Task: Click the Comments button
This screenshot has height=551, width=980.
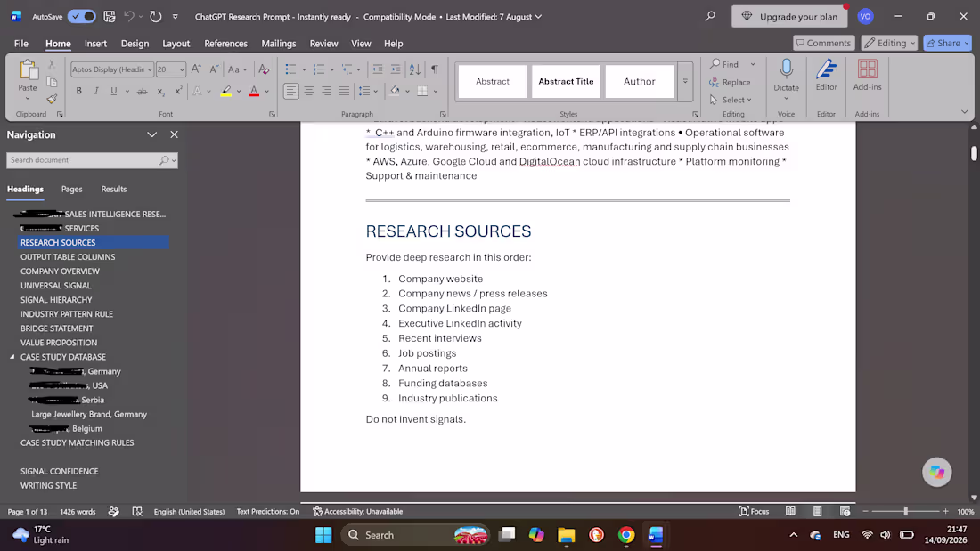Action: [824, 43]
